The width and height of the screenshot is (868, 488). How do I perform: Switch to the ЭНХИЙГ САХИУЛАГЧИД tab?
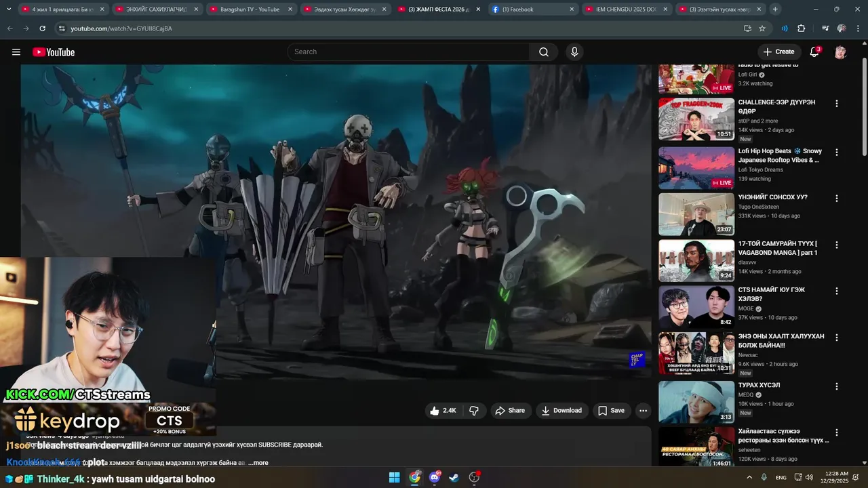(155, 9)
